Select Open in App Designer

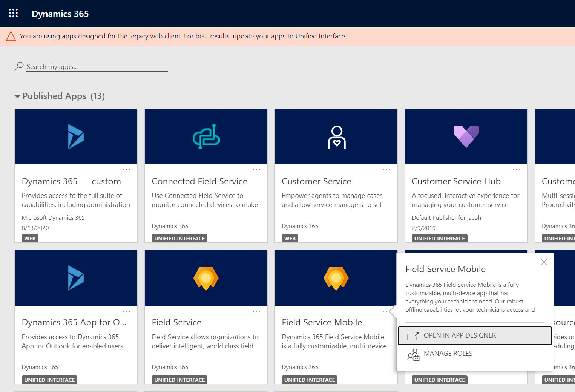tap(475, 335)
